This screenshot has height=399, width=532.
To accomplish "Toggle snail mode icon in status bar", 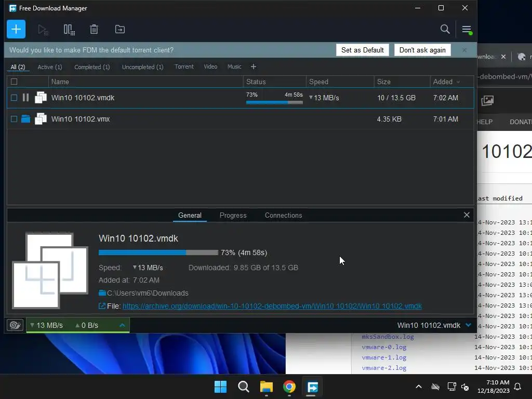I will pos(15,325).
